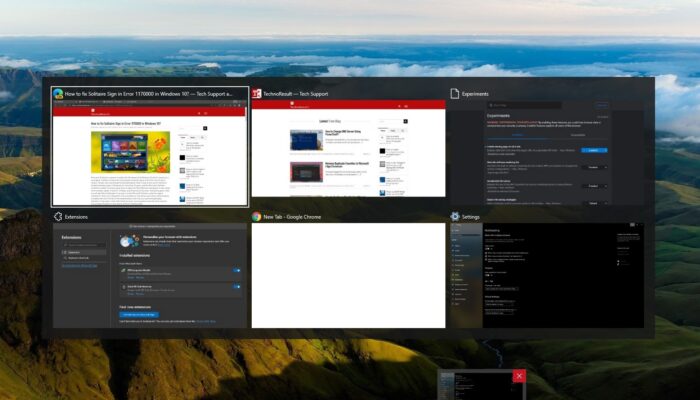The image size is (700, 400).
Task: Close the small window preview with the red X
Action: coord(518,377)
